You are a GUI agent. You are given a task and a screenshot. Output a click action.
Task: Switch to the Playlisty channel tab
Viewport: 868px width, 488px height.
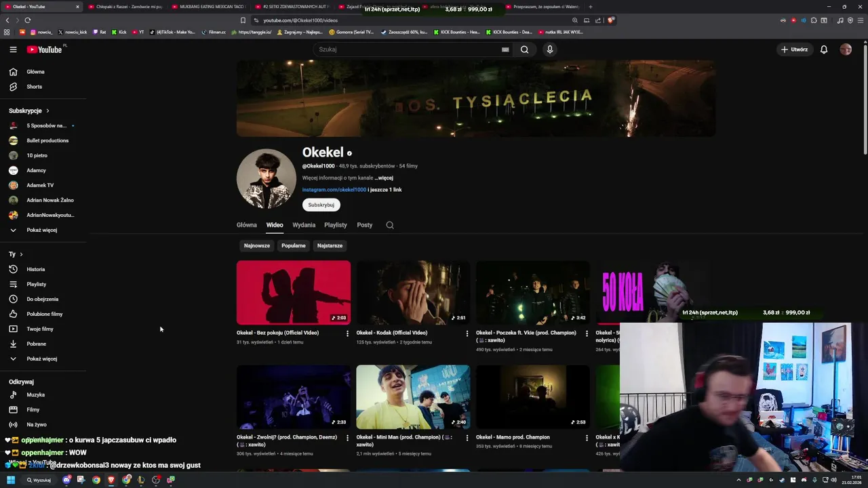[x=336, y=225]
